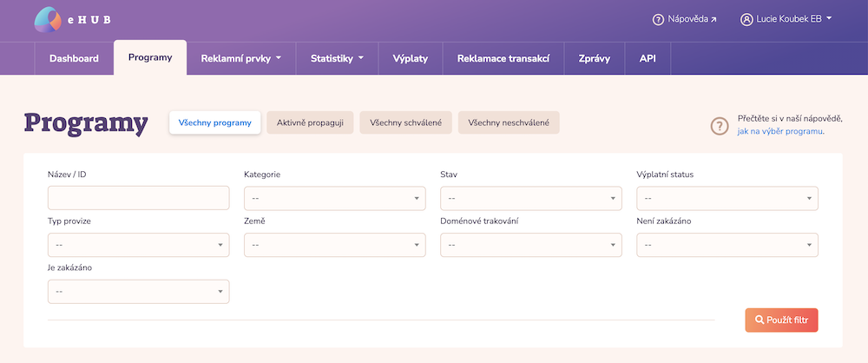
Task: Expand the Výplatní status dropdown
Action: (727, 198)
